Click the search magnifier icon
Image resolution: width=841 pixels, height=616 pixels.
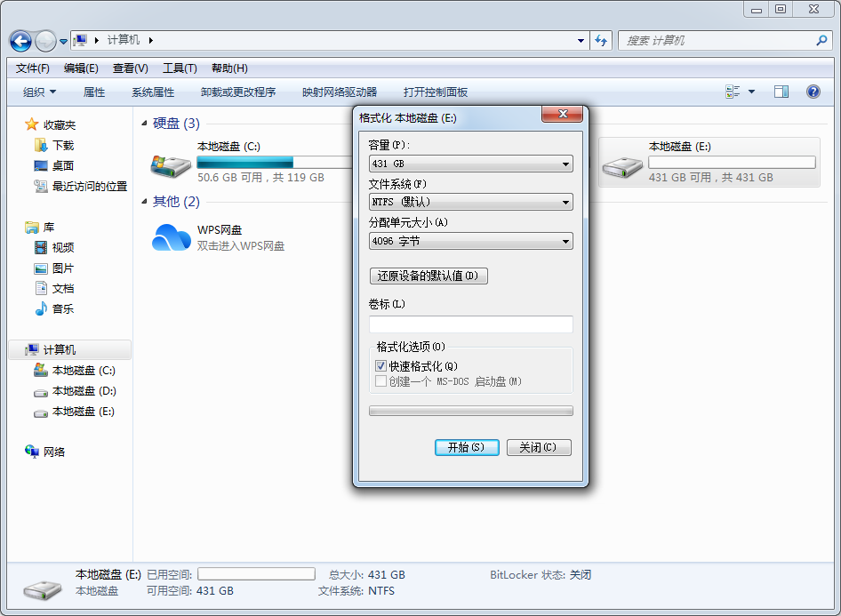821,40
